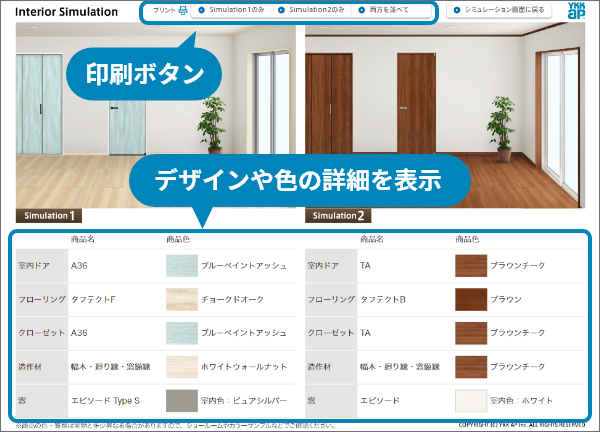This screenshot has height=432, width=600.
Task: Click Simulation 1 クローゼット product name A36
Action: 79,333
